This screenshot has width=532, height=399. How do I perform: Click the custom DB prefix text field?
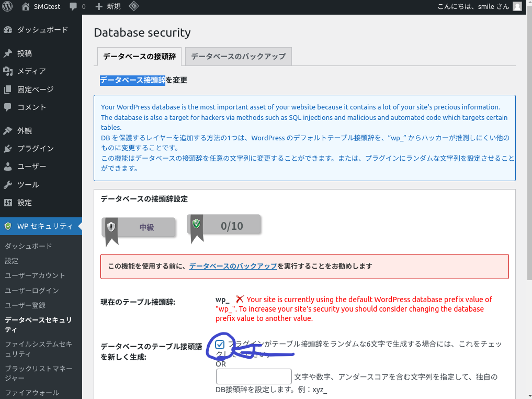(x=254, y=376)
